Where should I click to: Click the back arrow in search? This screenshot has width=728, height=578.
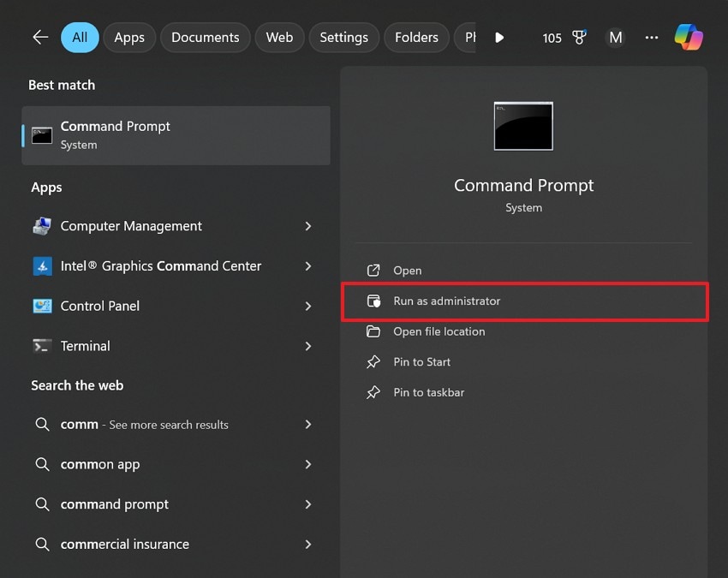(x=40, y=37)
